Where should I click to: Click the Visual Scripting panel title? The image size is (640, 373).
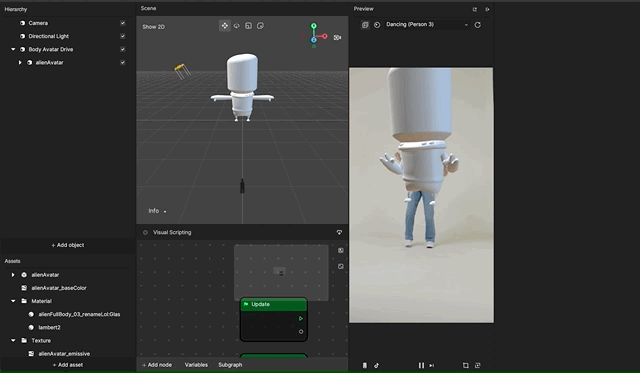(172, 232)
